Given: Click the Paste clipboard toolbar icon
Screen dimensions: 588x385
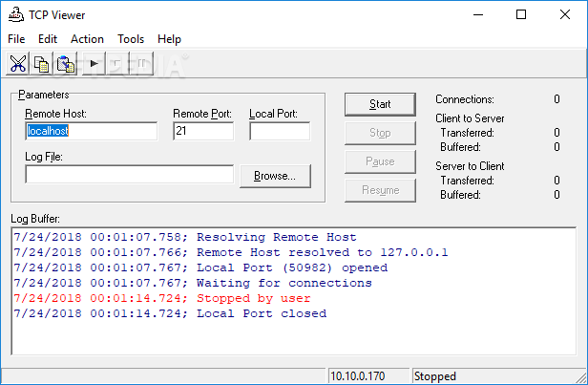Looking at the screenshot, I should (x=66, y=63).
